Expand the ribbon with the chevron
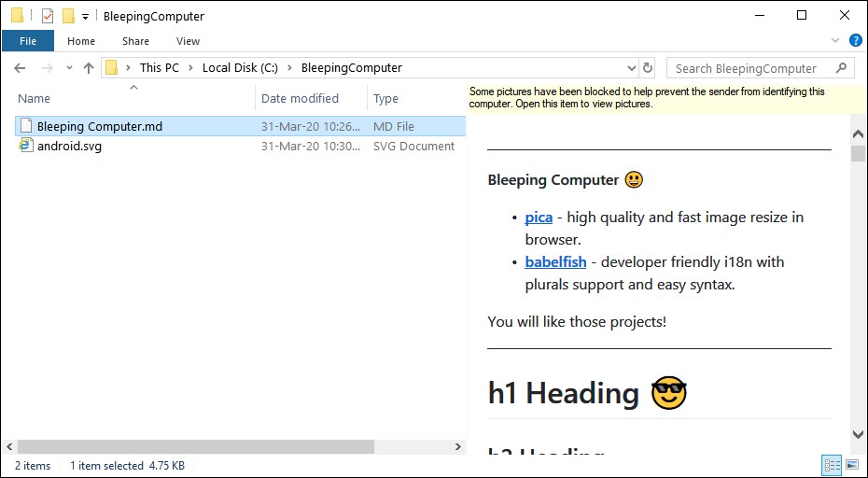 click(x=835, y=40)
